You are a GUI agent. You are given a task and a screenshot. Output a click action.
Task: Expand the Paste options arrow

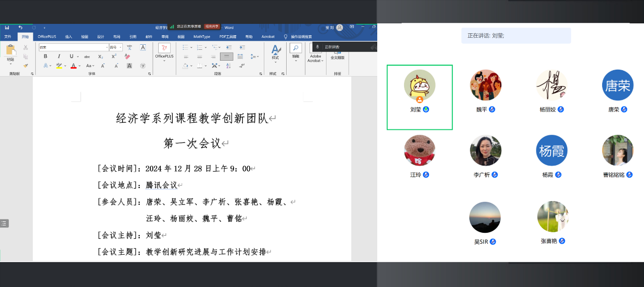coord(10,64)
